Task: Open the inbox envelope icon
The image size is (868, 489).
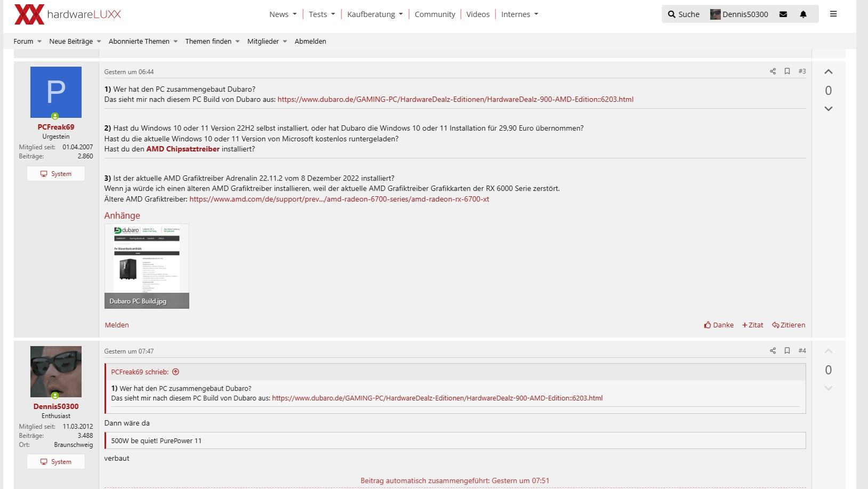Action: [783, 14]
